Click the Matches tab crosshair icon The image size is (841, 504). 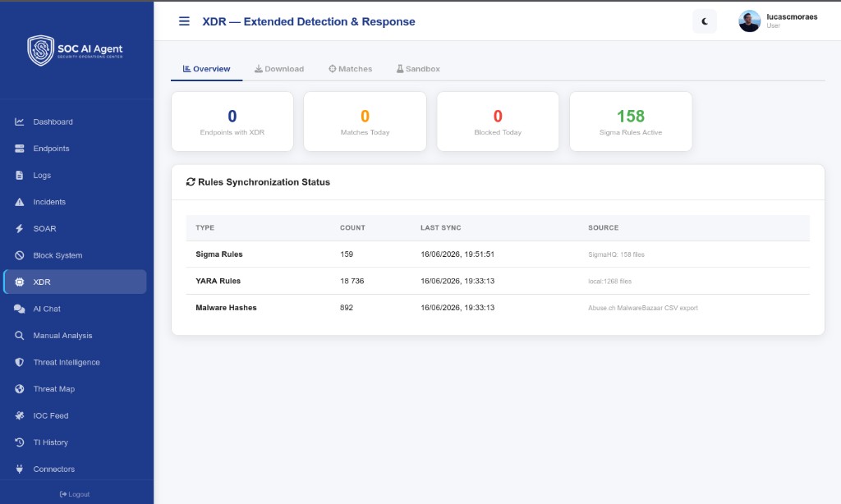coord(333,69)
